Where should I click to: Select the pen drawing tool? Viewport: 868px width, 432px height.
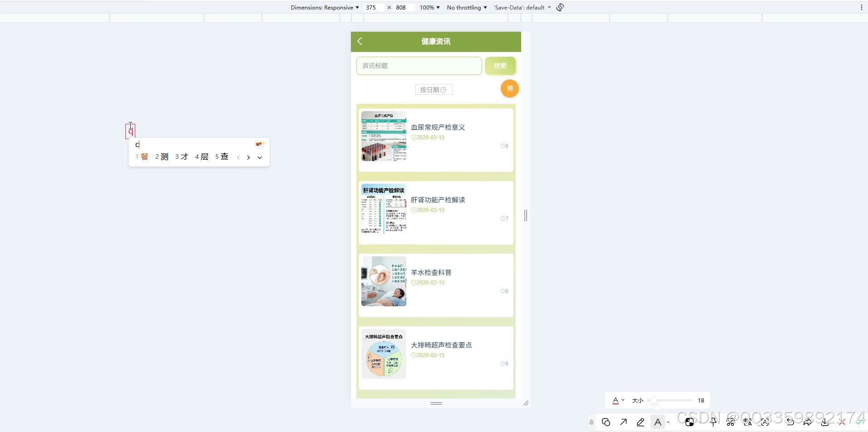pyautogui.click(x=641, y=422)
